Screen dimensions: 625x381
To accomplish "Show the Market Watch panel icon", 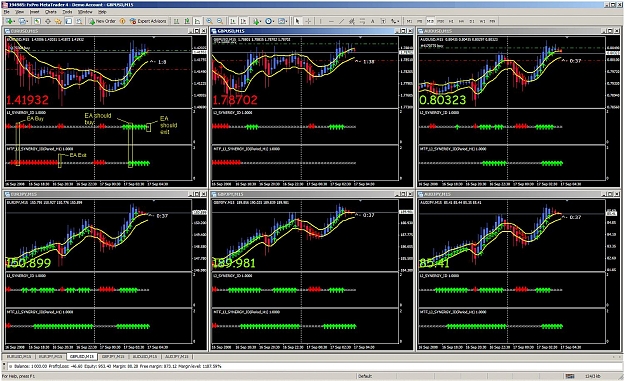I will point(37,21).
